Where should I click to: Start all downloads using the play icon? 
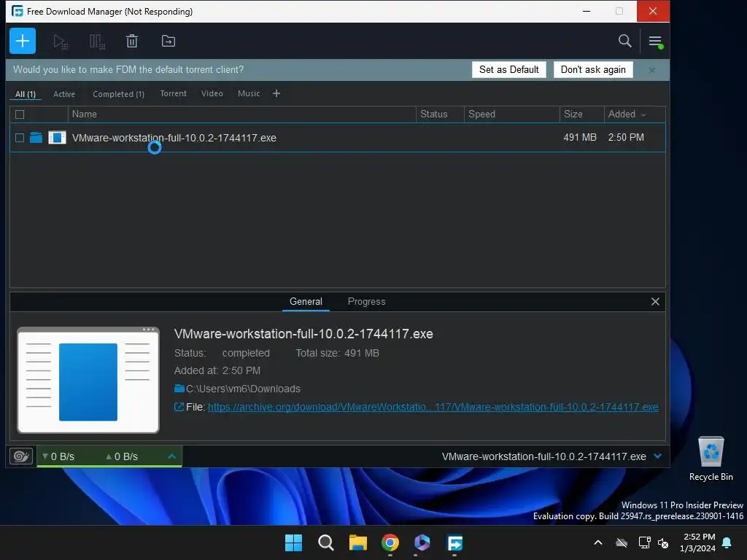pyautogui.click(x=60, y=42)
